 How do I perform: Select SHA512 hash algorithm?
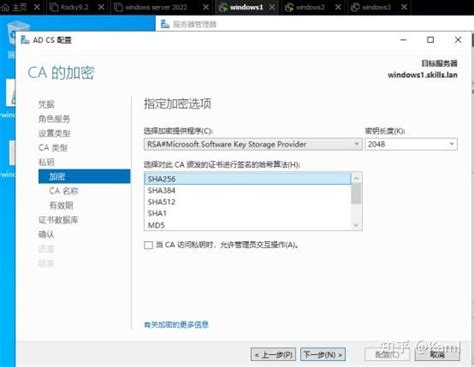[x=248, y=202]
